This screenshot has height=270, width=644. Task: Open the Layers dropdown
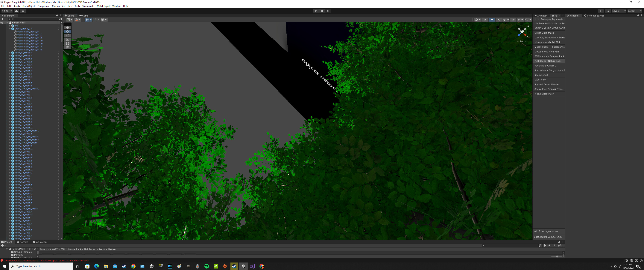[x=619, y=11]
